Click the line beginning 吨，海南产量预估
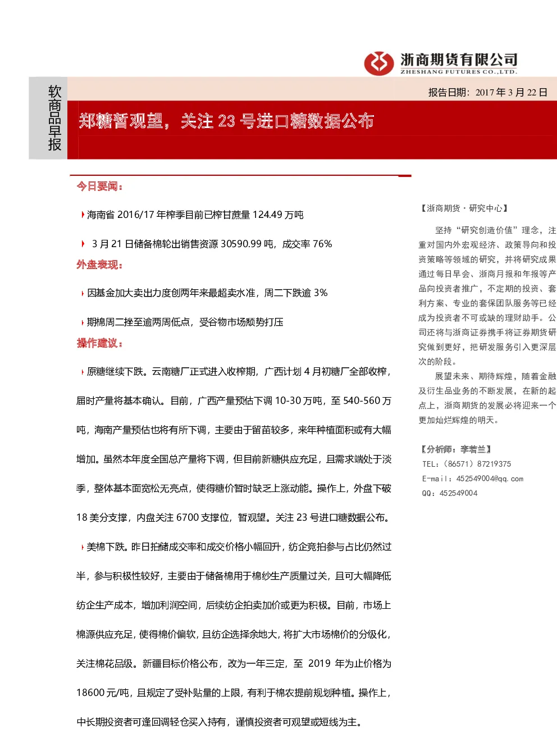557x756 pixels. click(234, 430)
